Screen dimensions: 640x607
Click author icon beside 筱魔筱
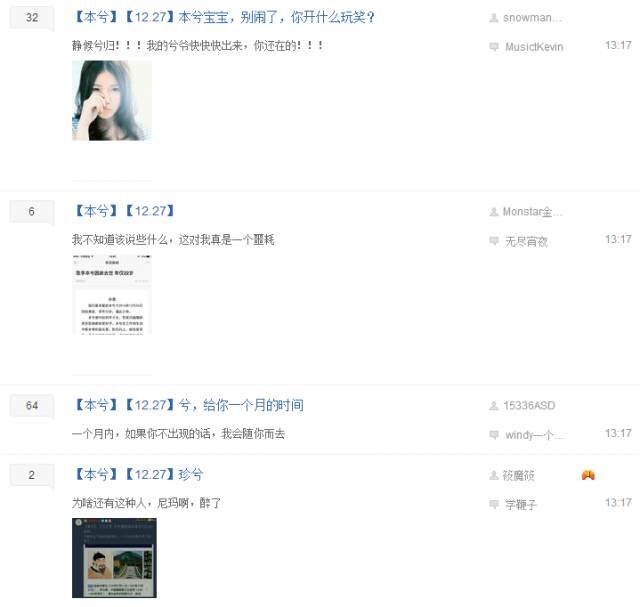[x=494, y=475]
